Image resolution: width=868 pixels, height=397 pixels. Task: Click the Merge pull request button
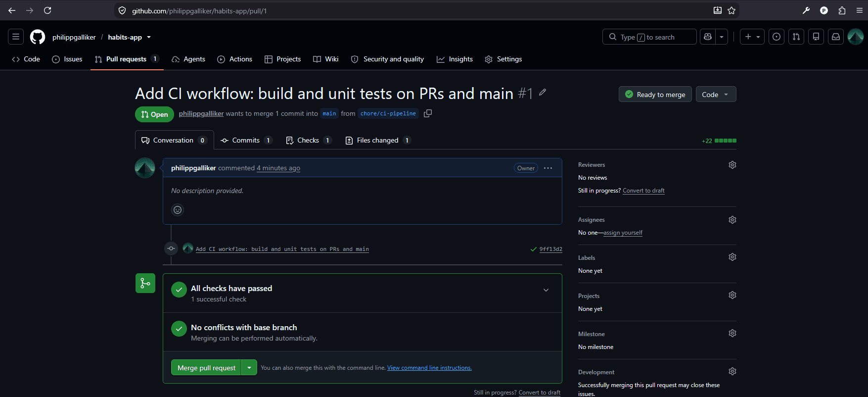click(206, 367)
